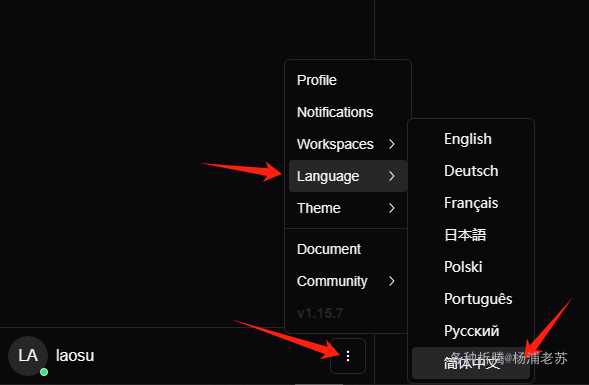Choose 简体中文 as the language
Viewport: 589px width, 385px height.
471,363
